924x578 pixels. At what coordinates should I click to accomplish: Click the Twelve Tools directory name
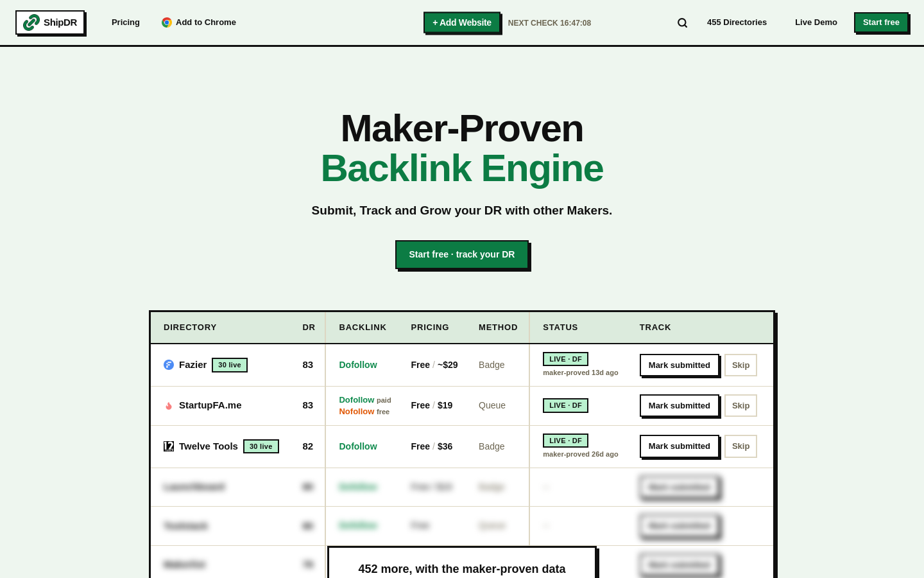(209, 446)
